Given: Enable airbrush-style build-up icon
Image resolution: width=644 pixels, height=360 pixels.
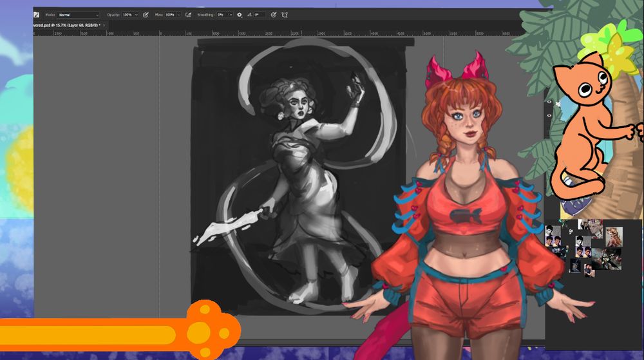Looking at the screenshot, I should click(x=188, y=15).
